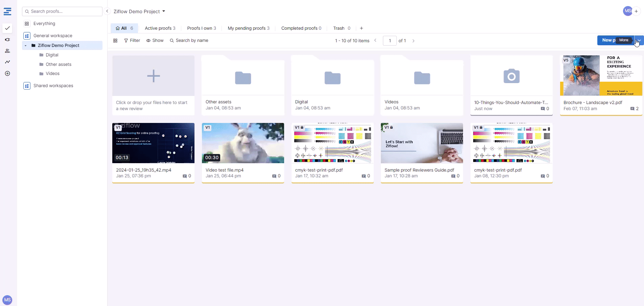Click the circled plus sidebar icon
644x306 pixels.
click(x=7, y=74)
